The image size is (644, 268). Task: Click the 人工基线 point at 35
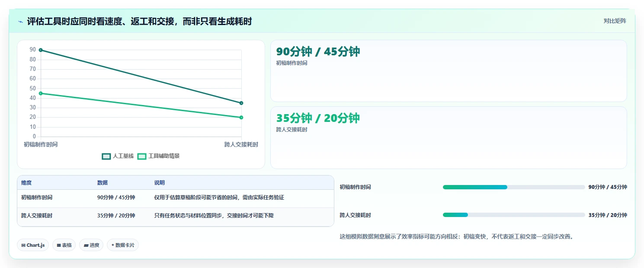click(x=241, y=103)
